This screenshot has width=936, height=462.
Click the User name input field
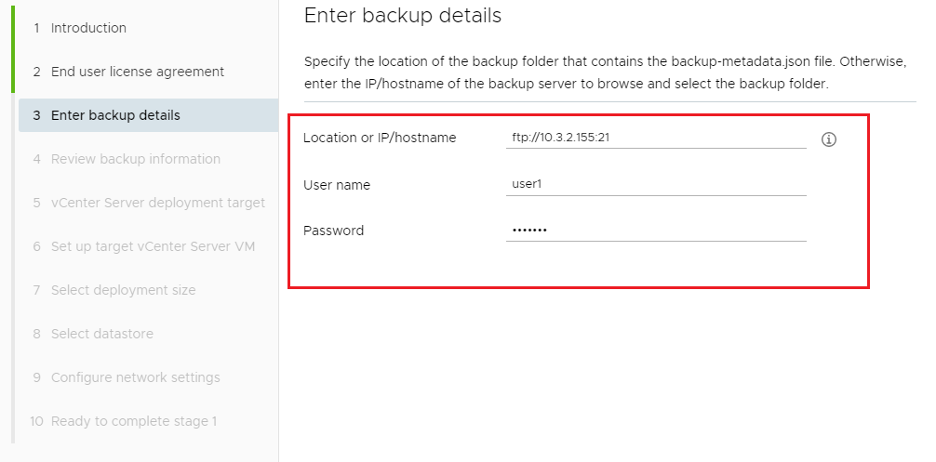(655, 184)
